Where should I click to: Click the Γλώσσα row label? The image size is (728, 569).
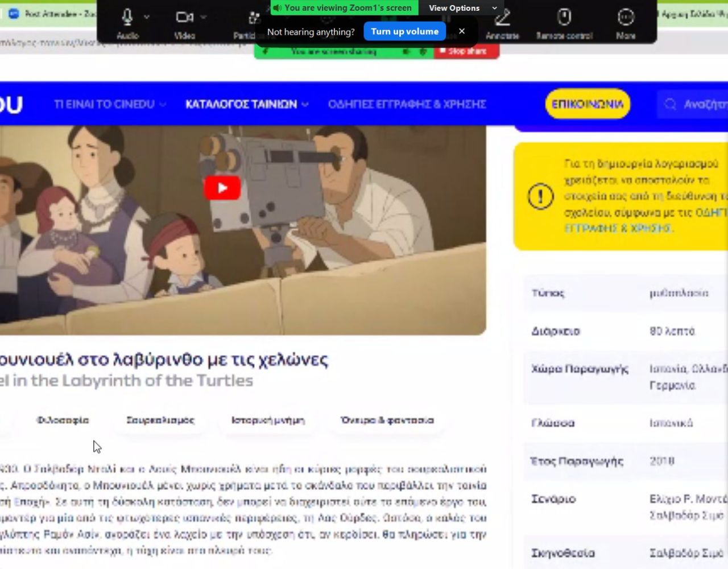click(553, 423)
